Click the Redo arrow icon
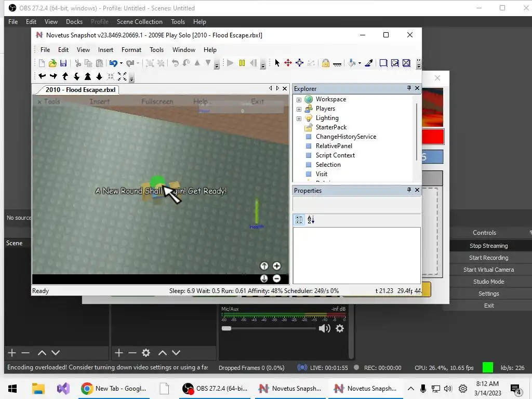Screen dimensions: 532x399 pyautogui.click(x=130, y=63)
